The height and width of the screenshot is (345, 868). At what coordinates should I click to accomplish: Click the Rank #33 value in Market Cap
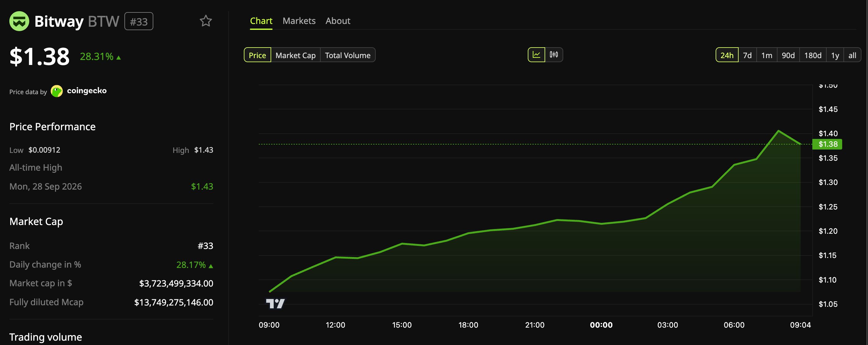point(205,246)
